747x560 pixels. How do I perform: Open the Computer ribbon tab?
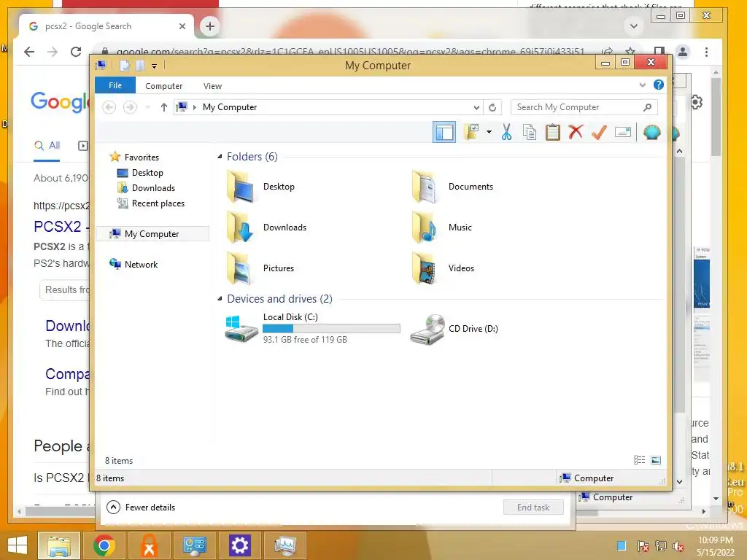click(164, 86)
